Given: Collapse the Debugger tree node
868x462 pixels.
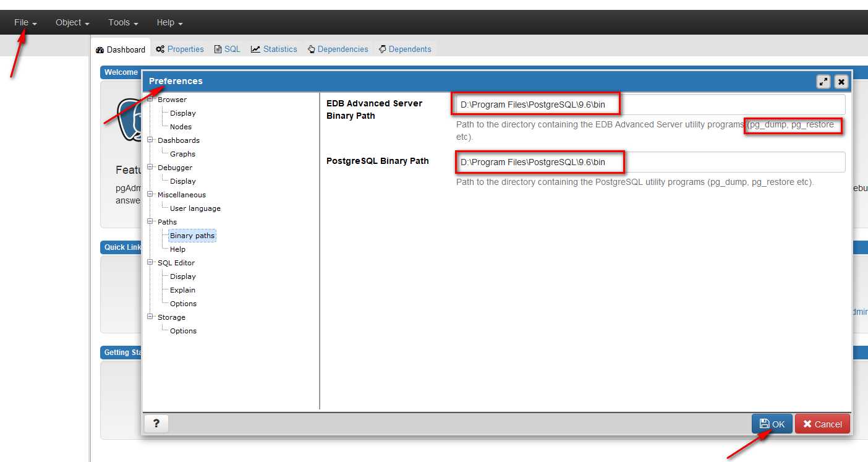Looking at the screenshot, I should coord(150,167).
